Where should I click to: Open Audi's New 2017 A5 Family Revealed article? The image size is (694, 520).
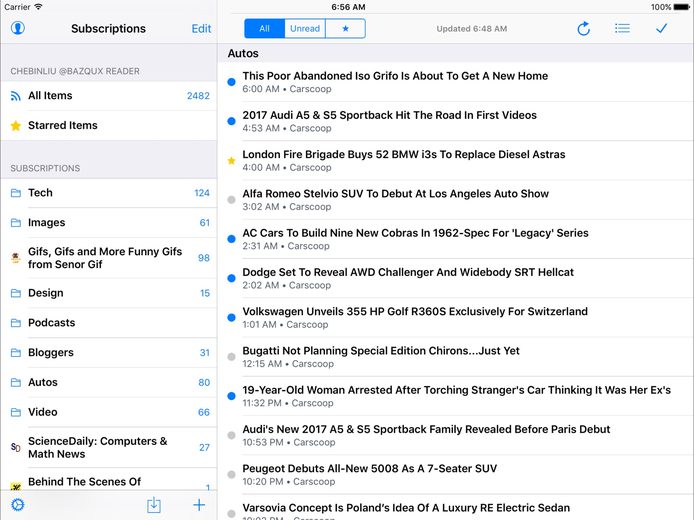[x=456, y=435]
